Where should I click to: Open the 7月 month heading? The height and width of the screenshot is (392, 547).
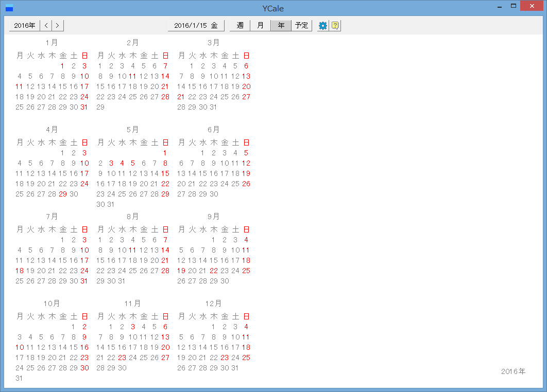coord(52,217)
